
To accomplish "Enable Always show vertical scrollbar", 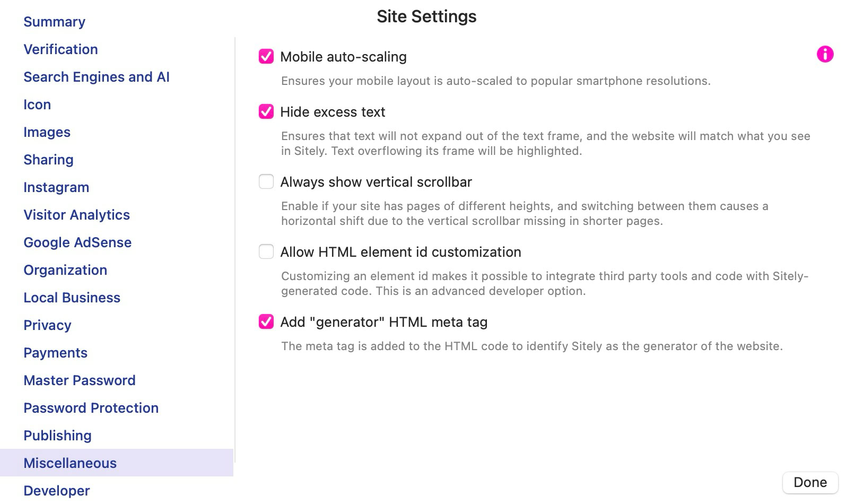I will click(266, 181).
